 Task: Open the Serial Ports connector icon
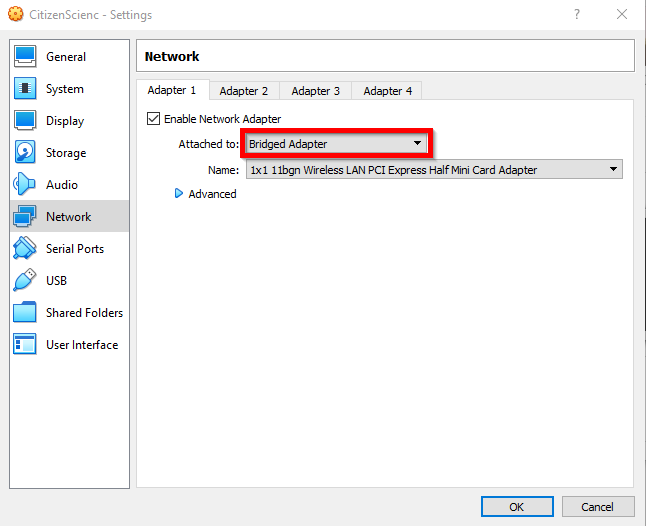pyautogui.click(x=24, y=248)
